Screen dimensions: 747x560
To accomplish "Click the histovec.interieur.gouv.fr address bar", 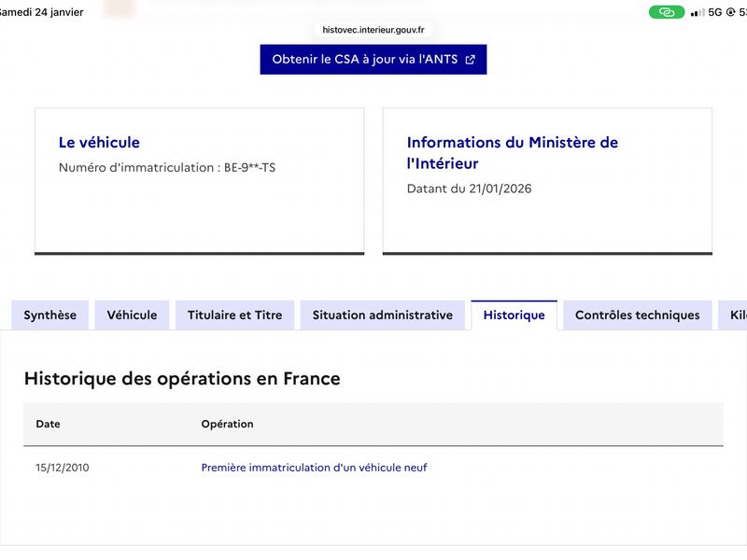I will [x=373, y=30].
